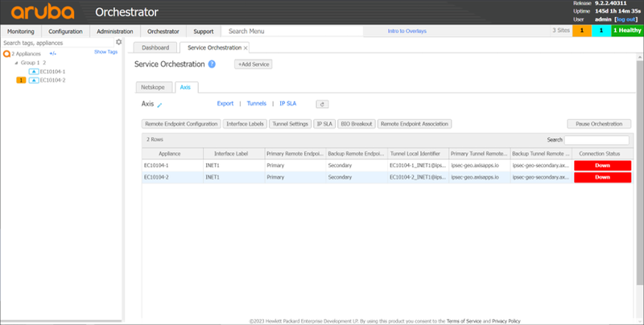Viewport: 644px width, 325px height.
Task: Click the Down status for EC10104-1 row
Action: coord(602,166)
